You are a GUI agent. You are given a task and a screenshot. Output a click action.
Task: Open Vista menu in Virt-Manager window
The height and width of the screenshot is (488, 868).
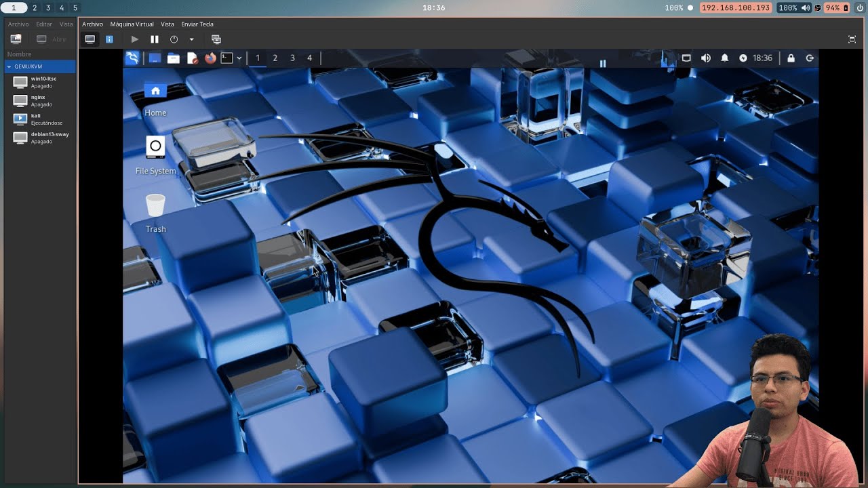[x=66, y=24]
